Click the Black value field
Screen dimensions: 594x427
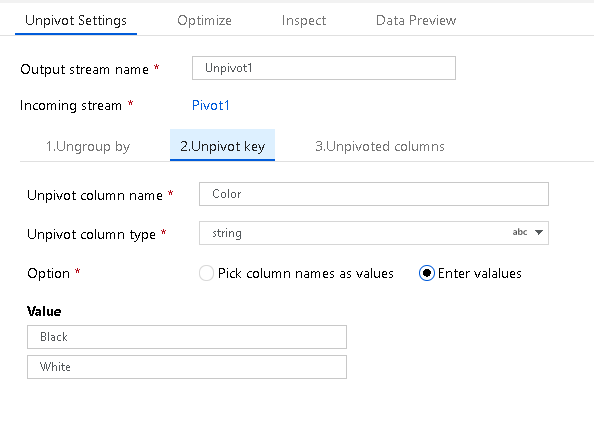click(187, 337)
